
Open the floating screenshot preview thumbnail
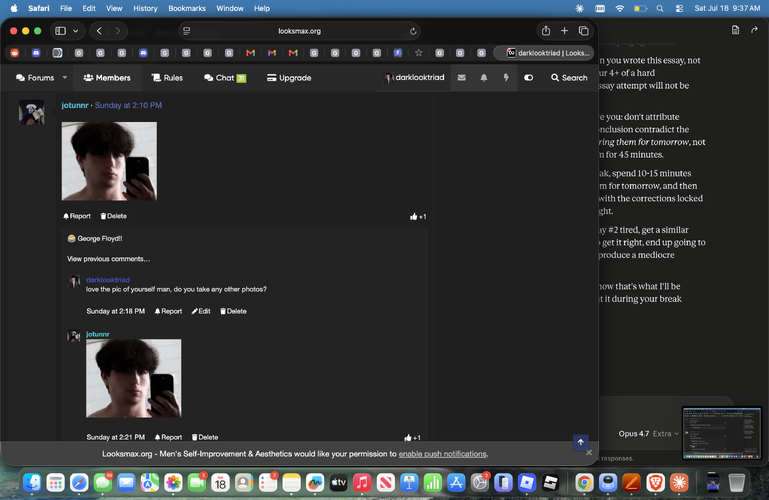click(721, 433)
